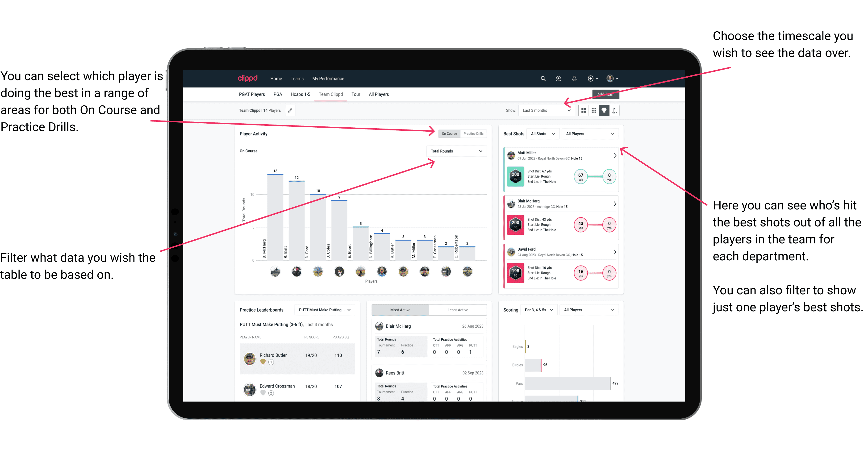Toggle to Practice Drills activity view
Screen dimensions: 868x467
pos(474,134)
